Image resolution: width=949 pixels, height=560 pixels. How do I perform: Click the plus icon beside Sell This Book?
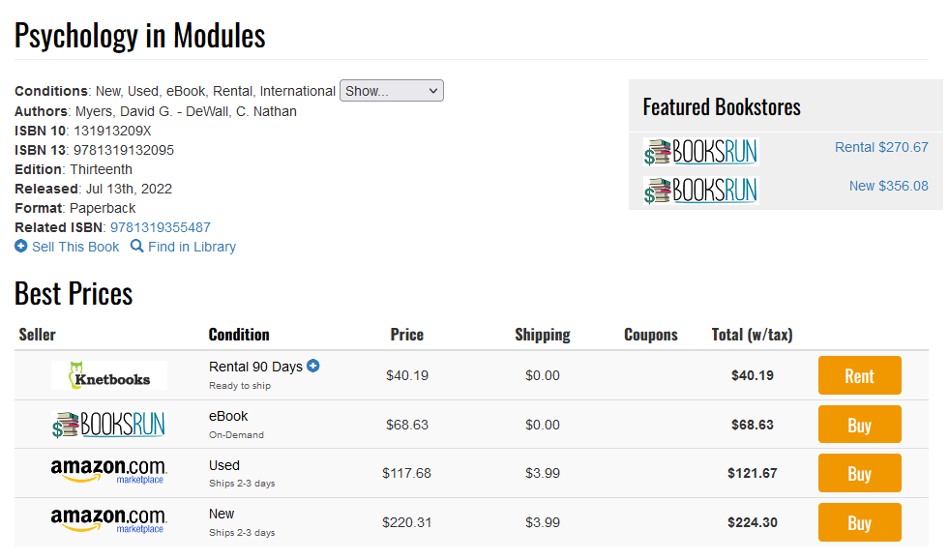tap(21, 247)
